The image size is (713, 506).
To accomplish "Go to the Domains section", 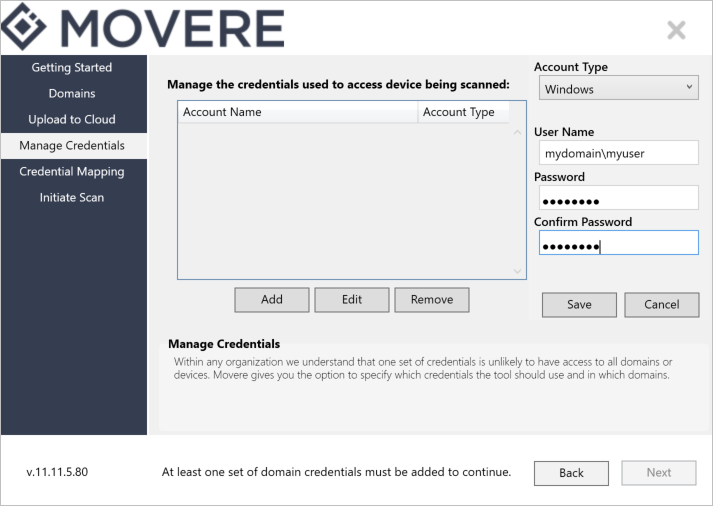I will pos(72,94).
